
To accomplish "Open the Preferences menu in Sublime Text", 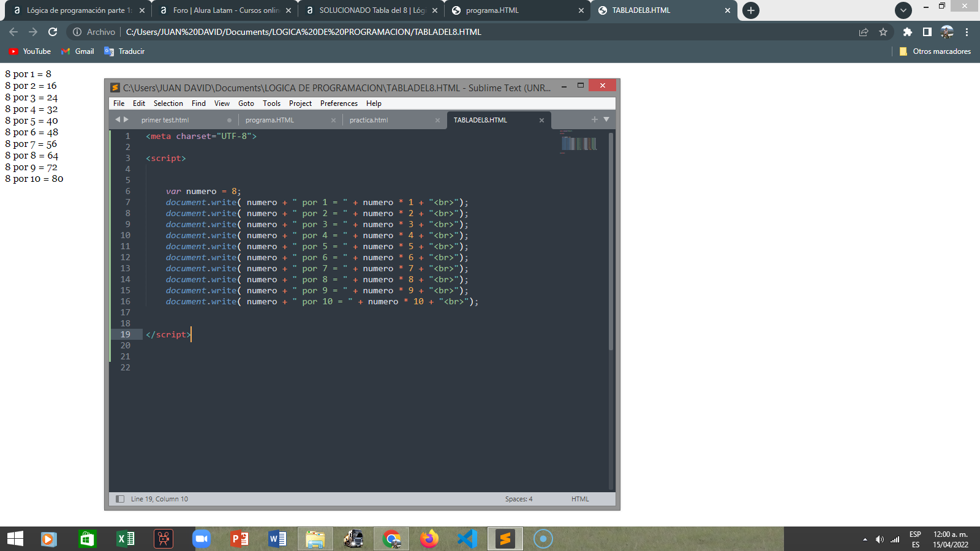I will [339, 103].
